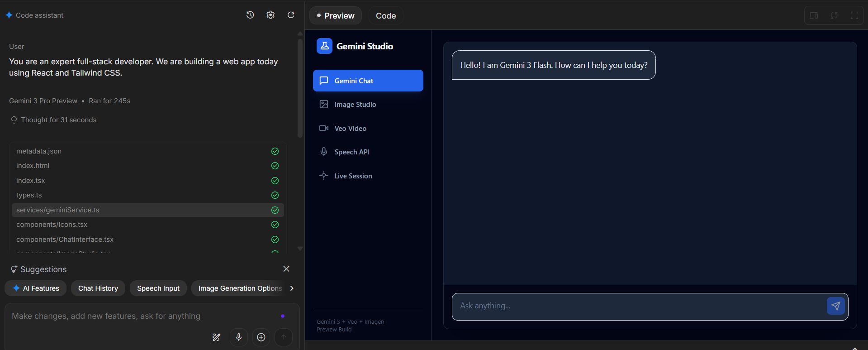Open components/Icons.tsx file row
Screen dimensions: 868x350
point(148,225)
